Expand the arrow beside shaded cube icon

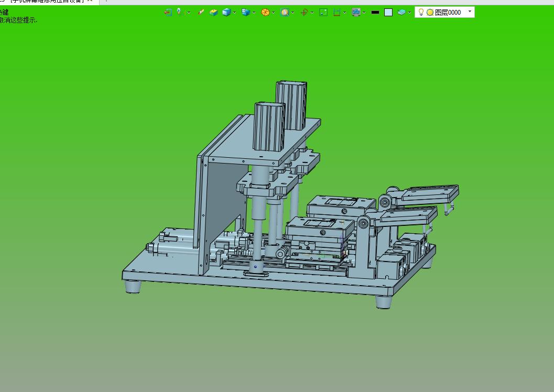point(234,13)
